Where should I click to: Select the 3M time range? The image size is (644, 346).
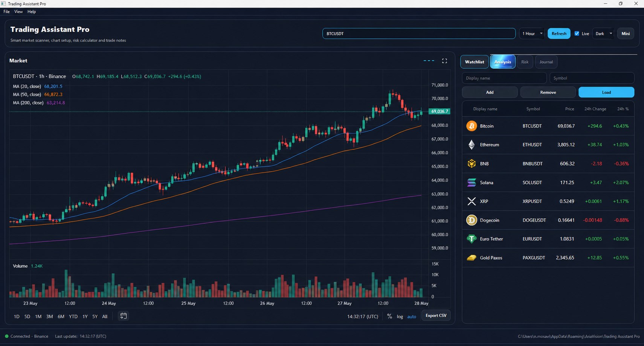click(x=49, y=317)
